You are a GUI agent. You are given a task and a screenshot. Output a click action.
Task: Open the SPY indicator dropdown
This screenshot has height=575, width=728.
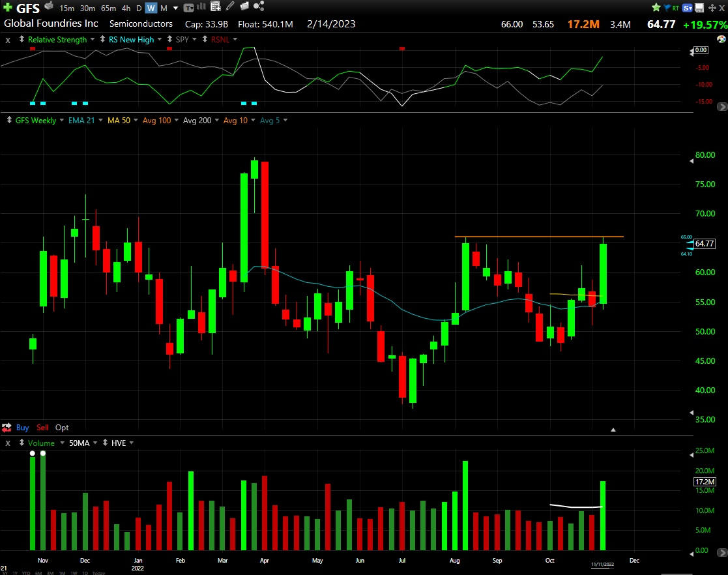click(x=194, y=39)
